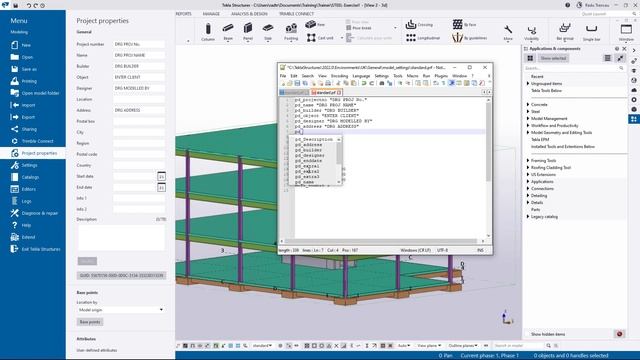The image size is (640, 360).
Task: Click the Notepad++ Find binoculars icon
Action: pos(382,83)
